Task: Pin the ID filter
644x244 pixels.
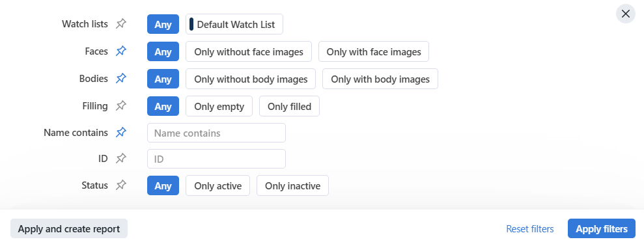Action: (120, 158)
